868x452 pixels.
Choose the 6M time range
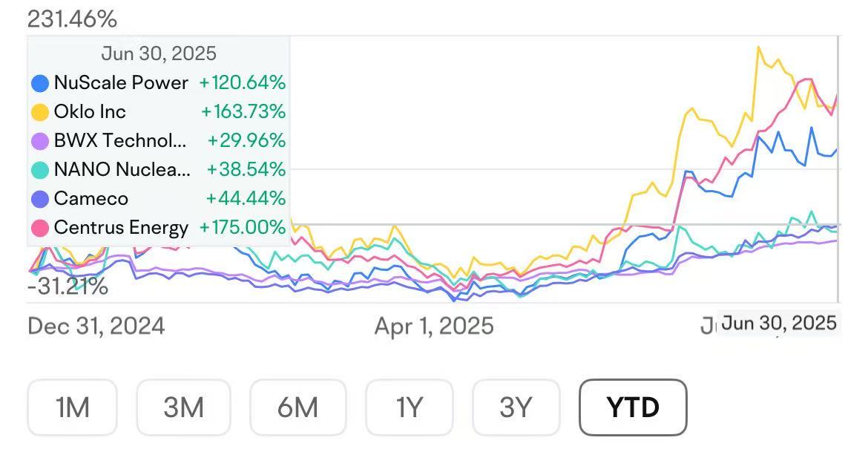coord(297,407)
